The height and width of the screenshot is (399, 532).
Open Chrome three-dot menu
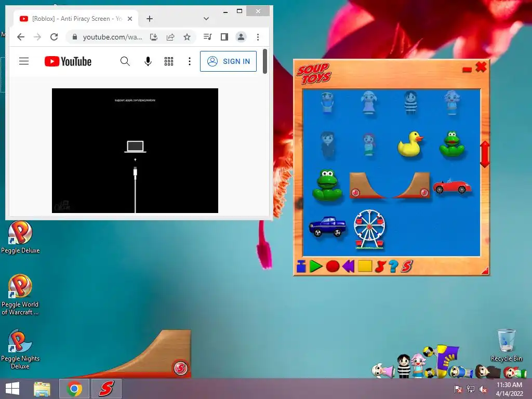[258, 37]
